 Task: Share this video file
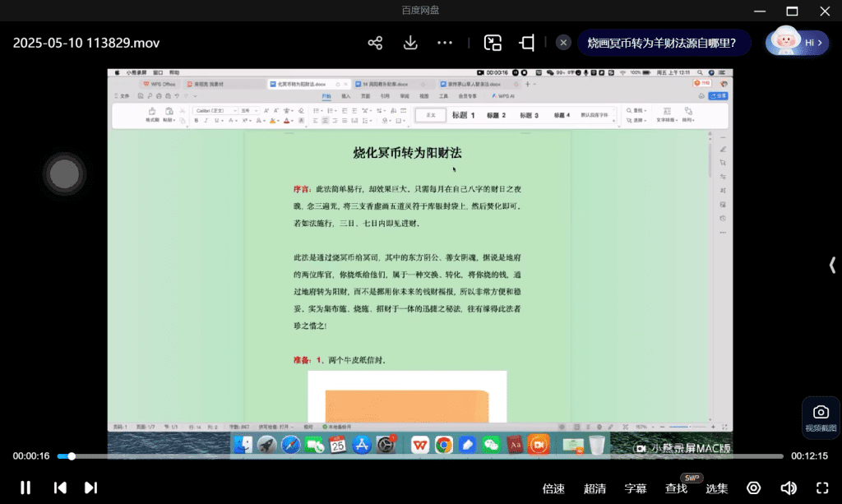pos(375,43)
